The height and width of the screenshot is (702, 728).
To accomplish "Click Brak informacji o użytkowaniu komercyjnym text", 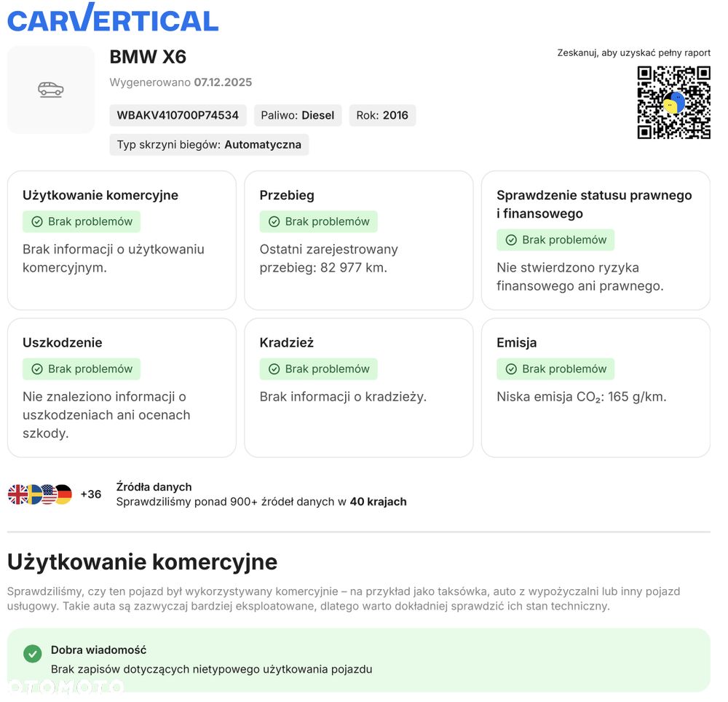I will pyautogui.click(x=114, y=259).
